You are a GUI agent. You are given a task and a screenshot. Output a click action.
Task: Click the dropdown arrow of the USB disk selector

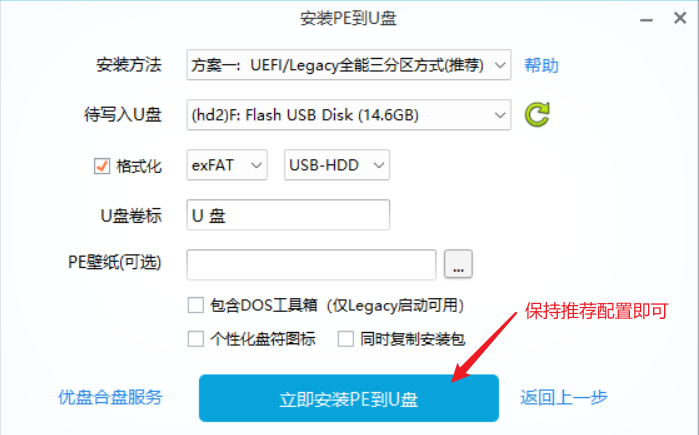point(500,115)
